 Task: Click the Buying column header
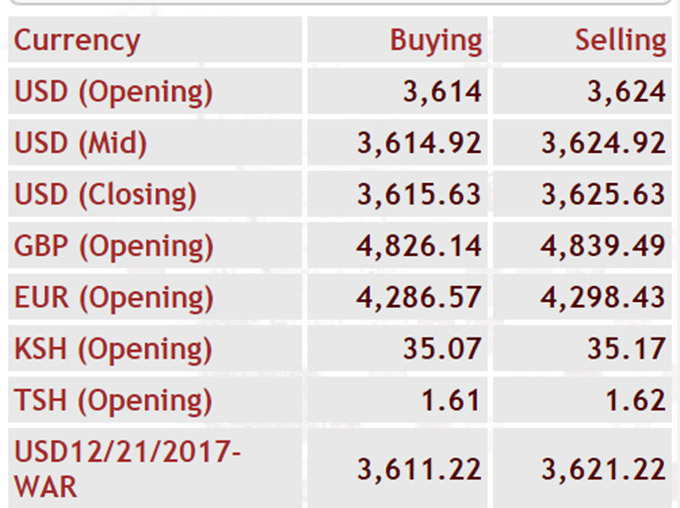[436, 41]
